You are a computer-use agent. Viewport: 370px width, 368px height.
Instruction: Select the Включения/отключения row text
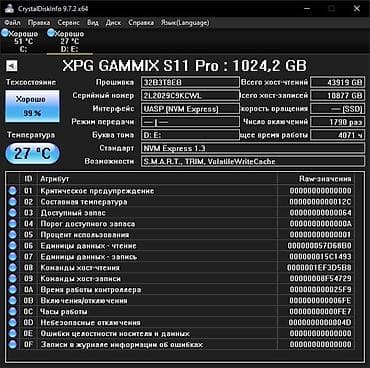pyautogui.click(x=84, y=301)
